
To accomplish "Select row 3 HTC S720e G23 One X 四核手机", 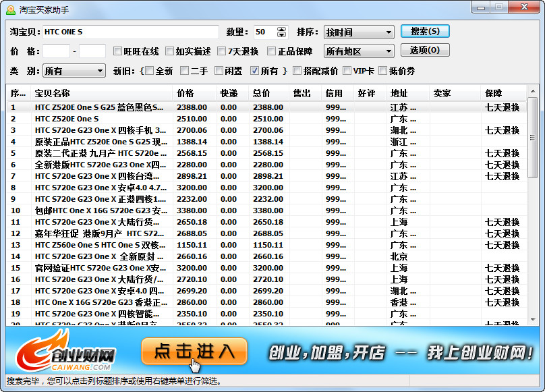I will [x=266, y=130].
